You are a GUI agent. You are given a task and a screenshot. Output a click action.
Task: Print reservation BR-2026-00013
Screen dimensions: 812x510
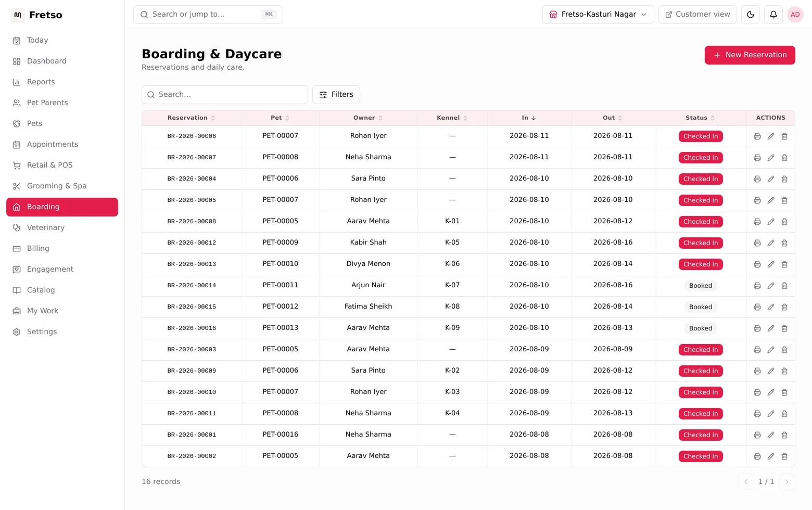click(757, 264)
